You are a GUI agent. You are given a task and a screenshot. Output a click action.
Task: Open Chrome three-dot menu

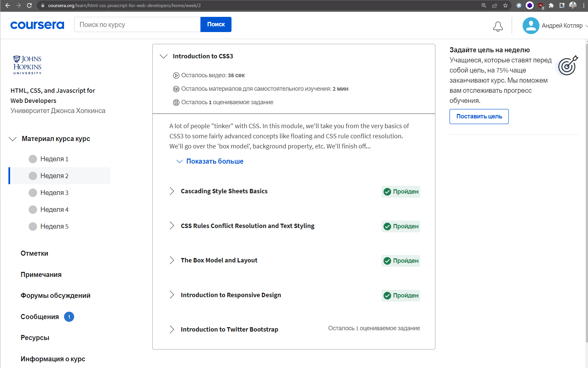pos(584,5)
